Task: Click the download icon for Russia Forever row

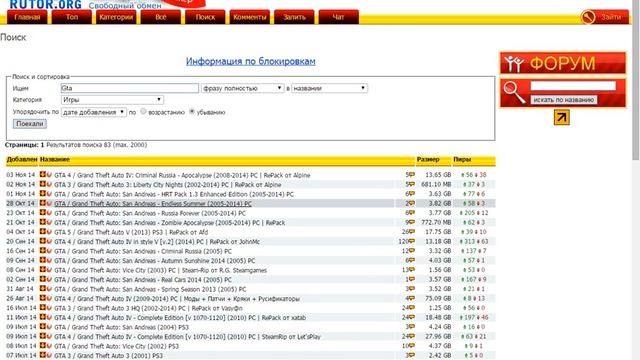Action: 42,213
